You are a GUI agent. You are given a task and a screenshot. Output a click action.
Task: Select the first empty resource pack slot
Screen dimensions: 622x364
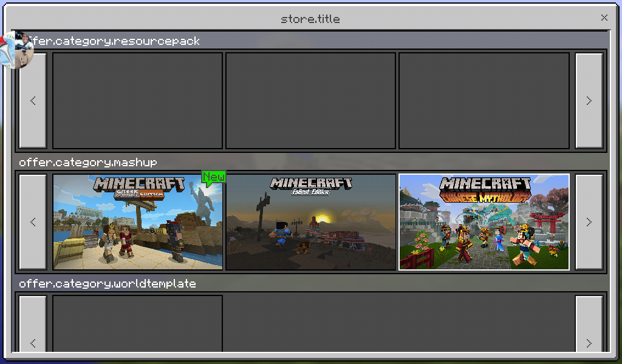pos(138,101)
